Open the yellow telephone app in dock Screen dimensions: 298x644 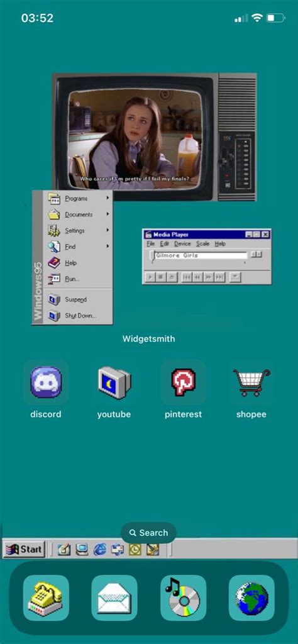point(45,597)
